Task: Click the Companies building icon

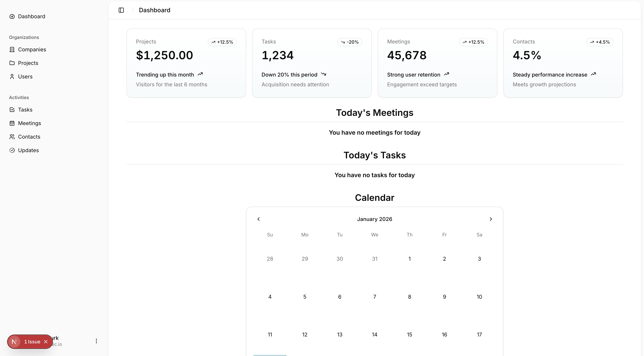Action: point(12,49)
